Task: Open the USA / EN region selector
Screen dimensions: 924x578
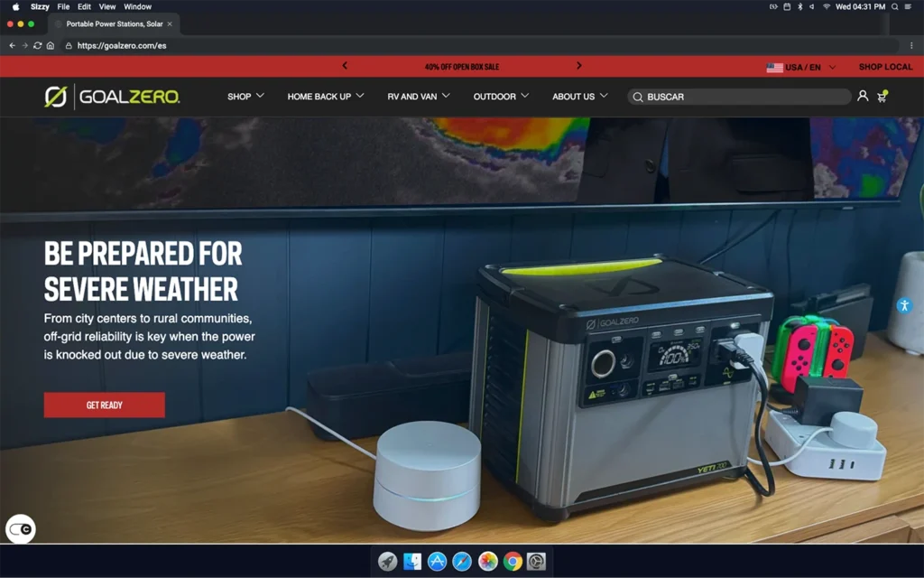Action: [801, 67]
